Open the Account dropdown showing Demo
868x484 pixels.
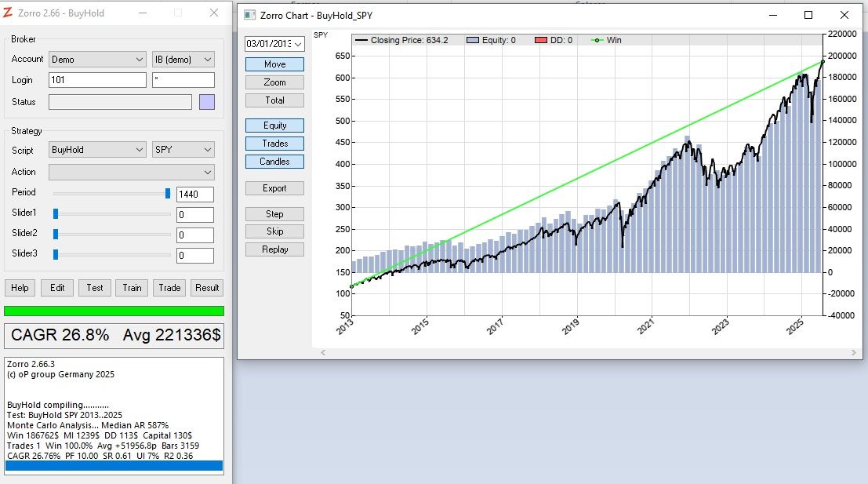tap(97, 60)
